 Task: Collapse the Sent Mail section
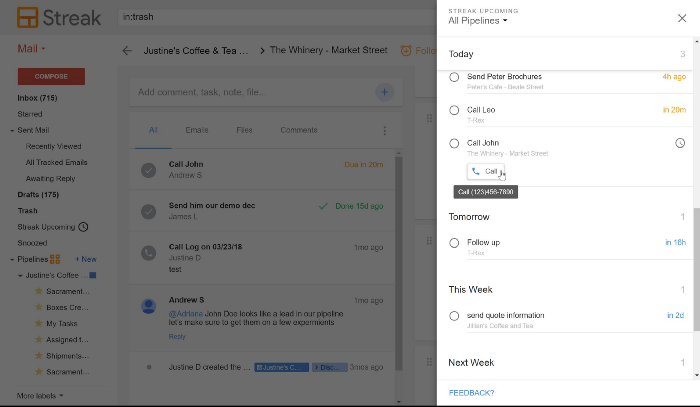[x=12, y=131]
